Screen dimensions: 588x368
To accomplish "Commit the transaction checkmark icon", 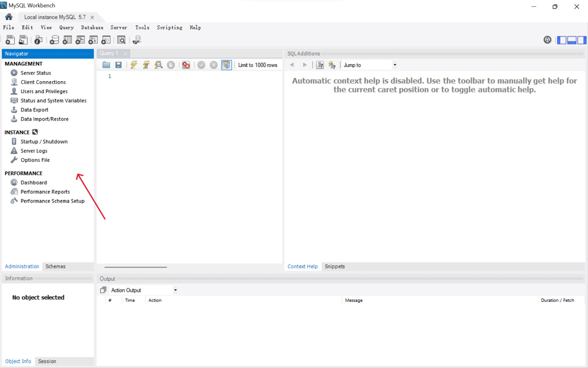I will pos(201,65).
